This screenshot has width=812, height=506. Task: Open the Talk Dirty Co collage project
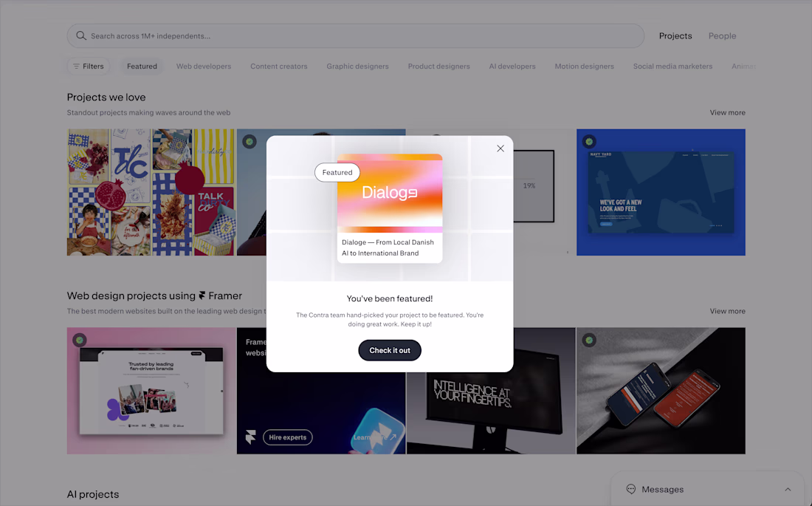coord(151,192)
